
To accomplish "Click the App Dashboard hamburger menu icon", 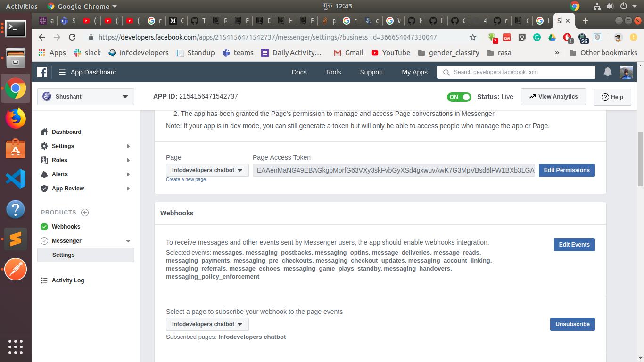I will tap(62, 72).
